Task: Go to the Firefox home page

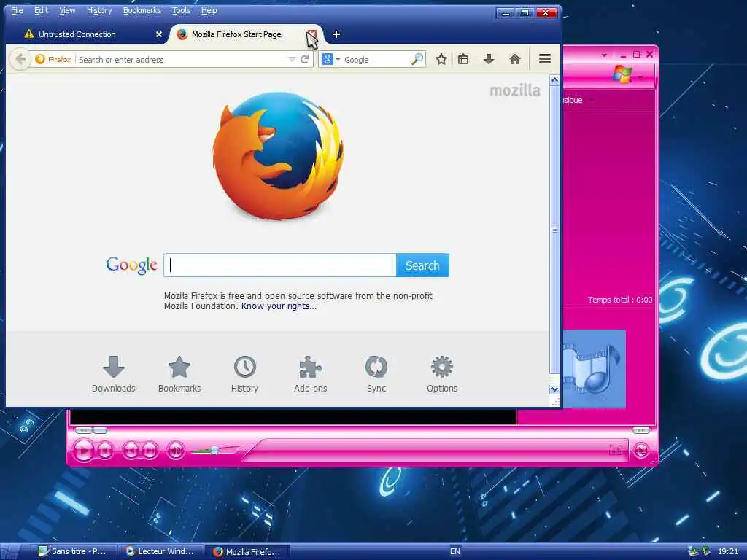Action: click(514, 60)
